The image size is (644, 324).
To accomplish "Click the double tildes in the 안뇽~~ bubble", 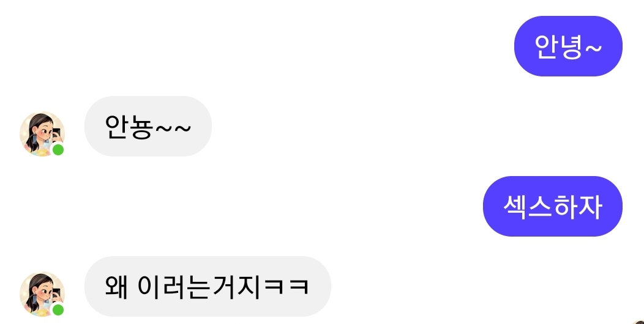I will pos(173,128).
